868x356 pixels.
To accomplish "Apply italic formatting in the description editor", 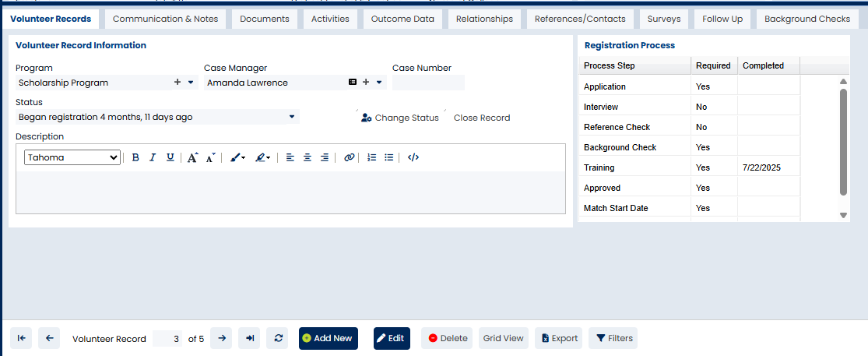I will click(x=153, y=158).
